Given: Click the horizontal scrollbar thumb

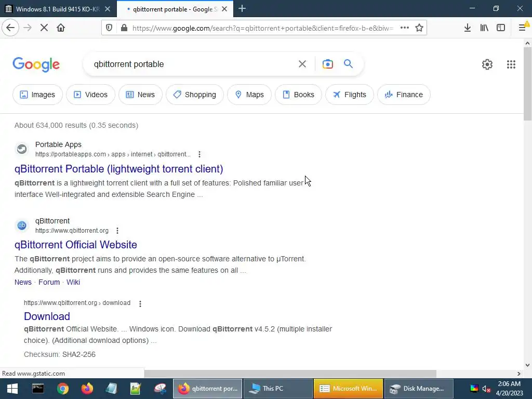Looking at the screenshot, I should tap(290, 374).
